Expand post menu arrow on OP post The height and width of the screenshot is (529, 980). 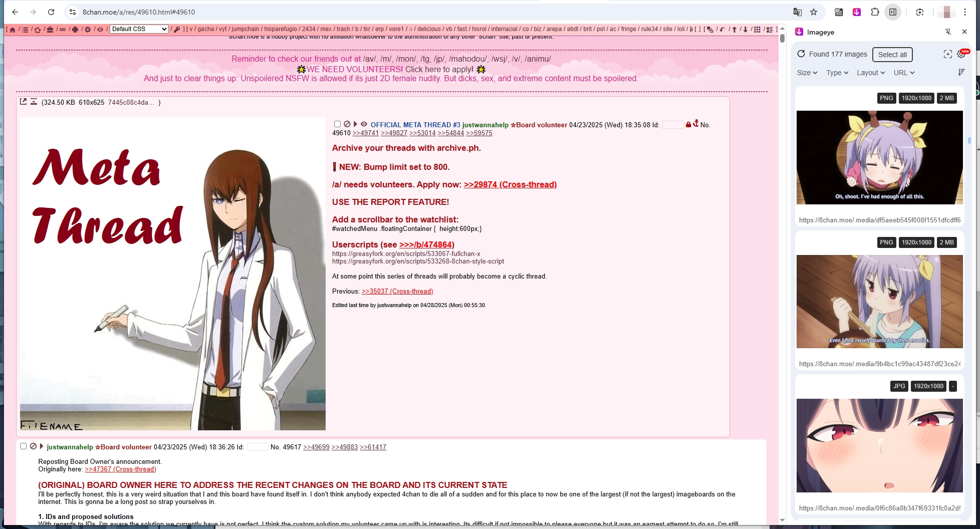(x=355, y=124)
